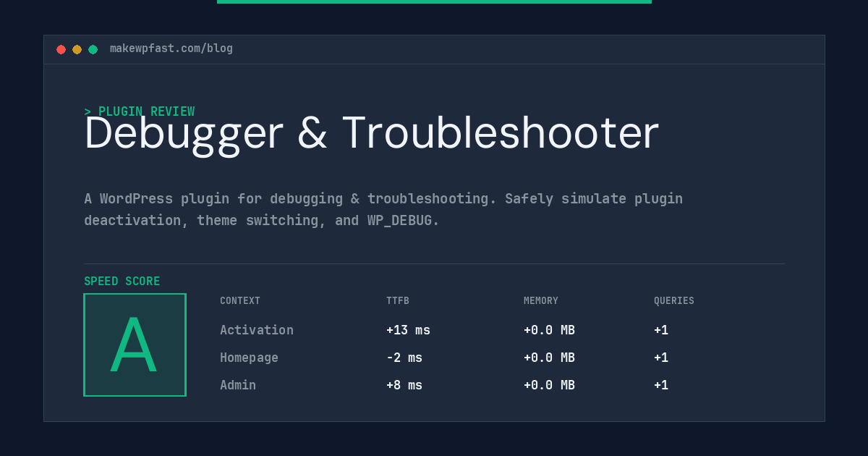Click the plugin description paragraph

click(383, 209)
